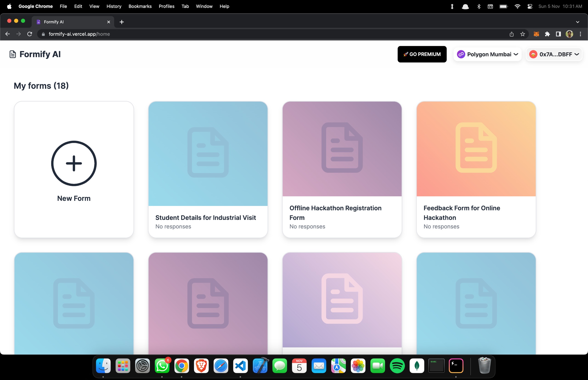Open the Chrome extensions puzzle icon
The image size is (588, 380).
click(x=547, y=34)
